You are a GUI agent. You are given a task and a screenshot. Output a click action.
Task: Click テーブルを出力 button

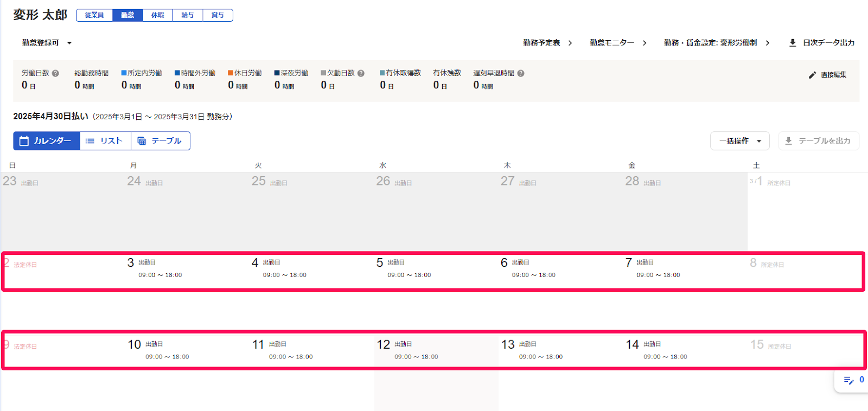coord(819,141)
